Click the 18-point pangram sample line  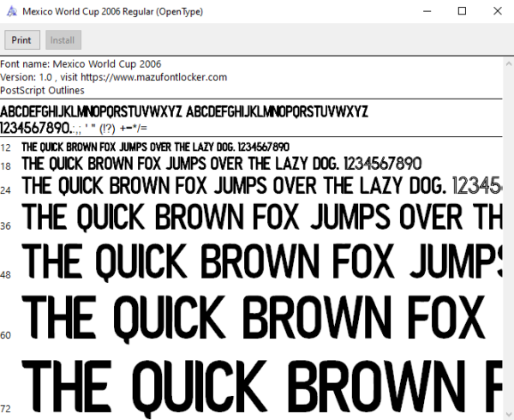coord(222,164)
